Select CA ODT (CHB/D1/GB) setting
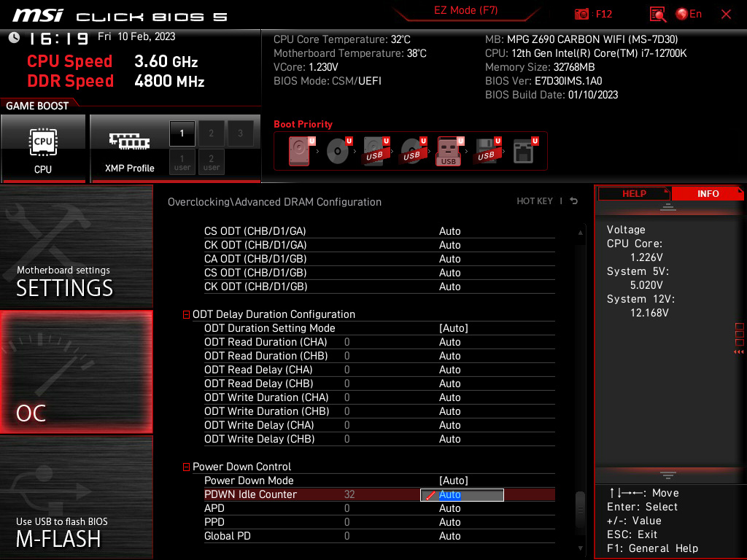The width and height of the screenshot is (747, 560). tap(379, 259)
